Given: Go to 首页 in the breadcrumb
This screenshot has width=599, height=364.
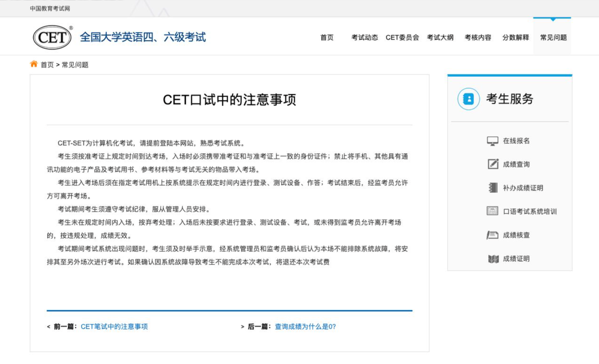Looking at the screenshot, I should pyautogui.click(x=47, y=65).
